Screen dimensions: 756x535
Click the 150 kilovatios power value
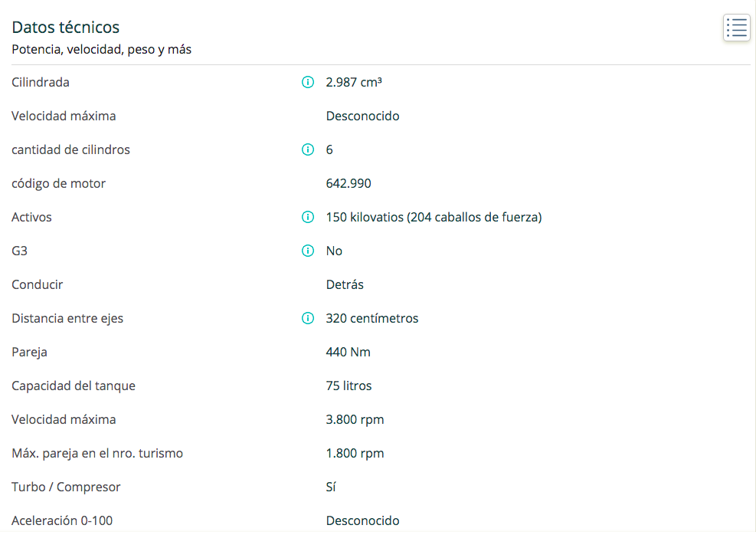(434, 218)
